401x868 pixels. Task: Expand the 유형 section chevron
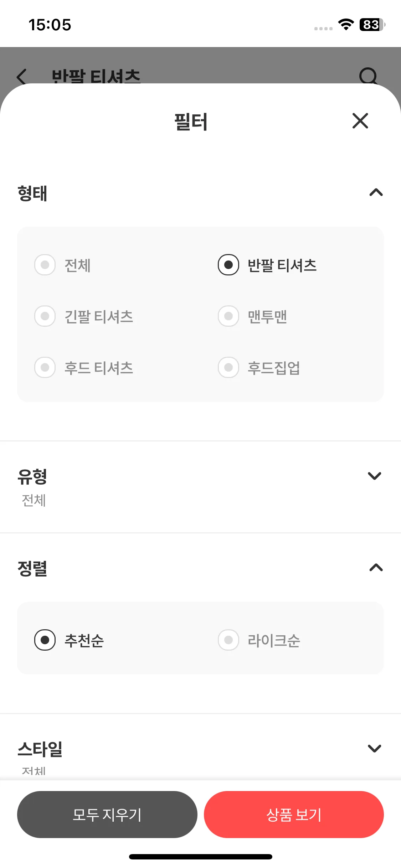[x=375, y=476]
